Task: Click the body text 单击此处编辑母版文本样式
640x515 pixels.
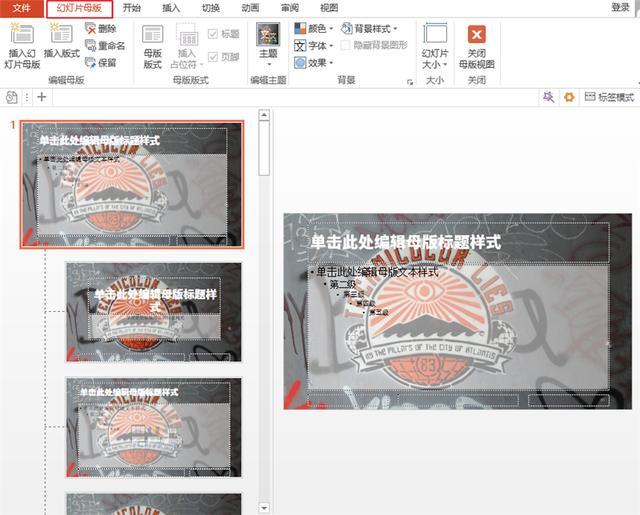Action: [x=377, y=272]
